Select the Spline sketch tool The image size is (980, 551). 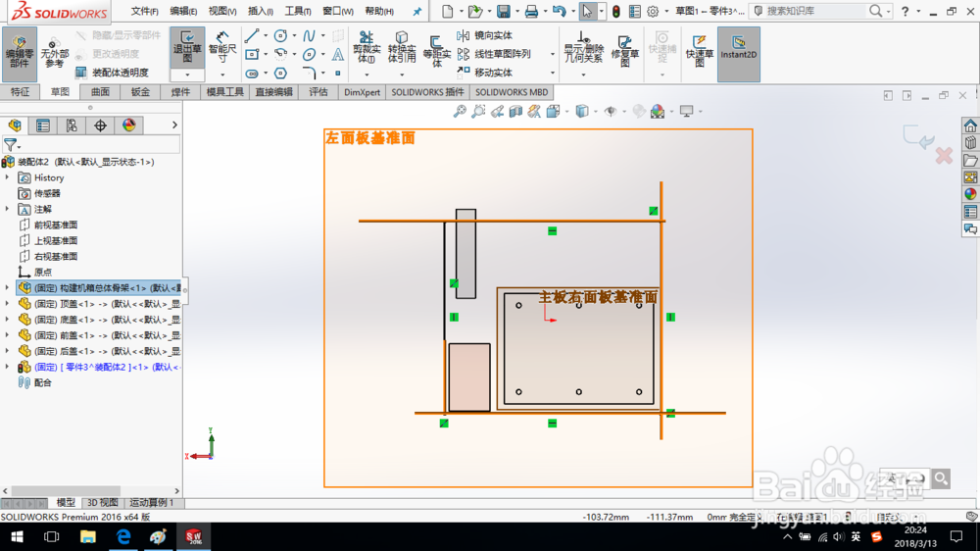coord(309,36)
